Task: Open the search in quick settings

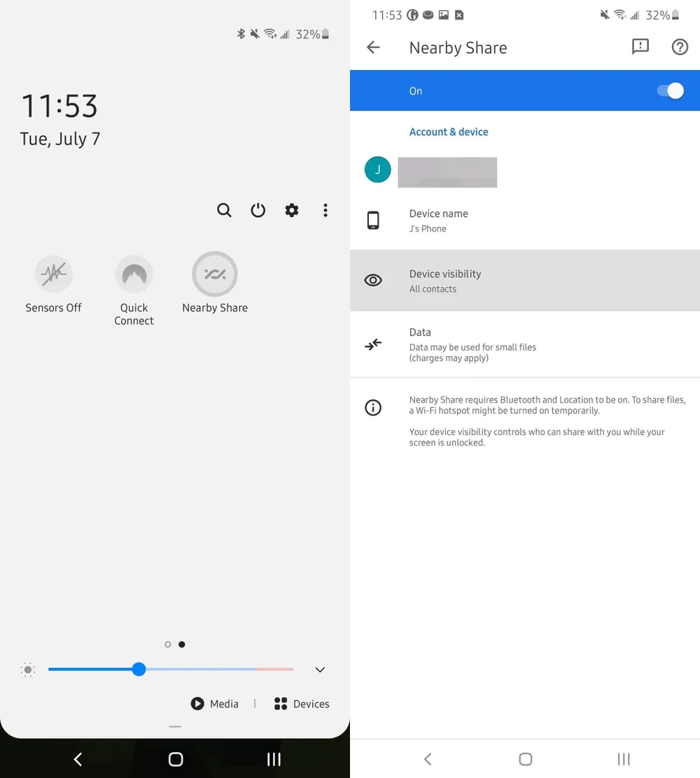Action: [x=224, y=210]
